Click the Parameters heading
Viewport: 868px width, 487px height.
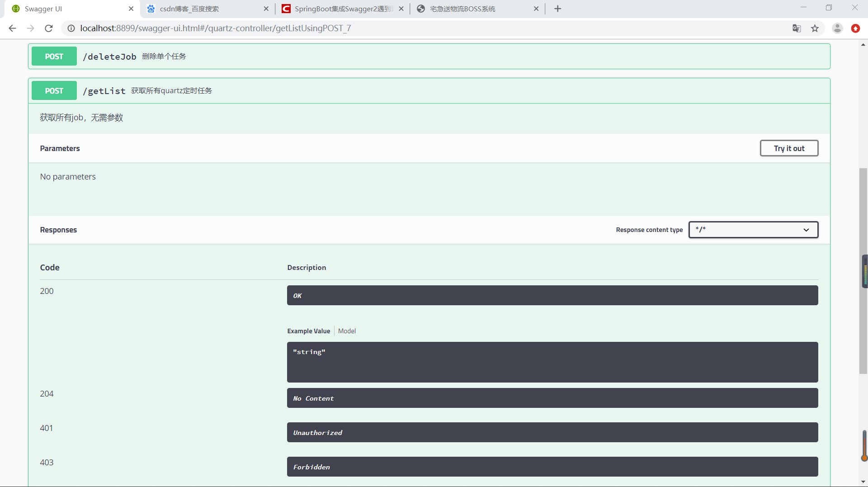(x=60, y=148)
